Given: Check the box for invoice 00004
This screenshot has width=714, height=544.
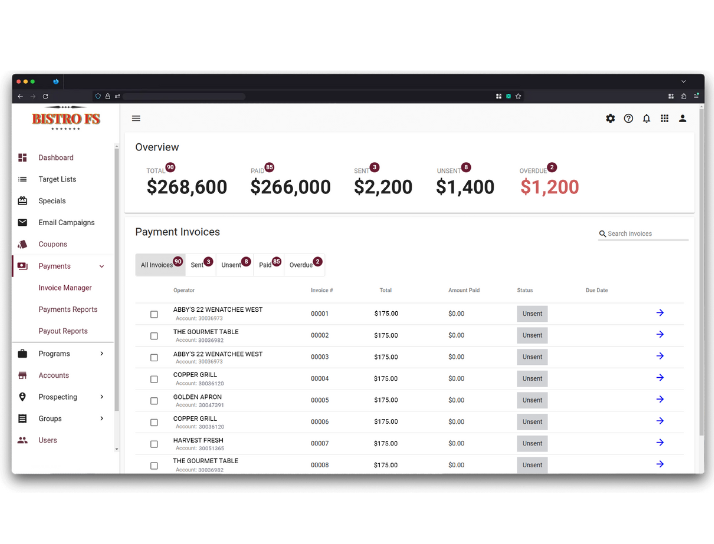Looking at the screenshot, I should click(154, 379).
